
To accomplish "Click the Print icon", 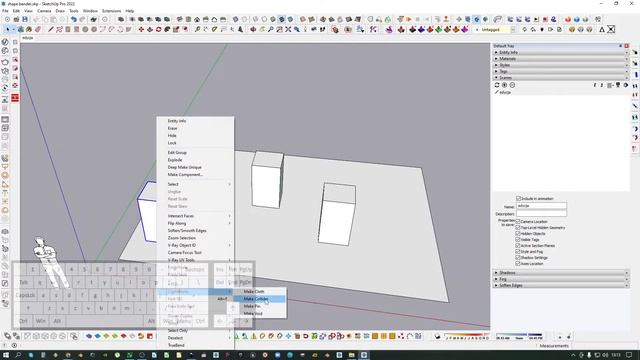I will [93, 19].
